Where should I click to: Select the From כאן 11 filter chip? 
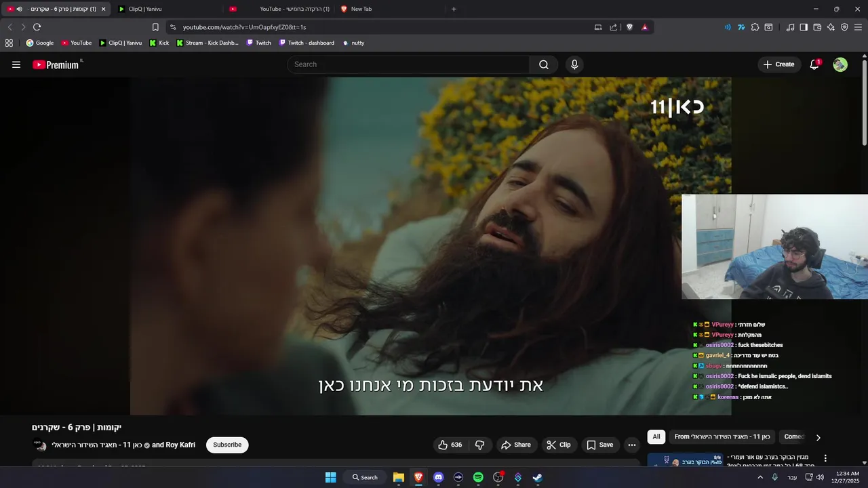tap(722, 436)
